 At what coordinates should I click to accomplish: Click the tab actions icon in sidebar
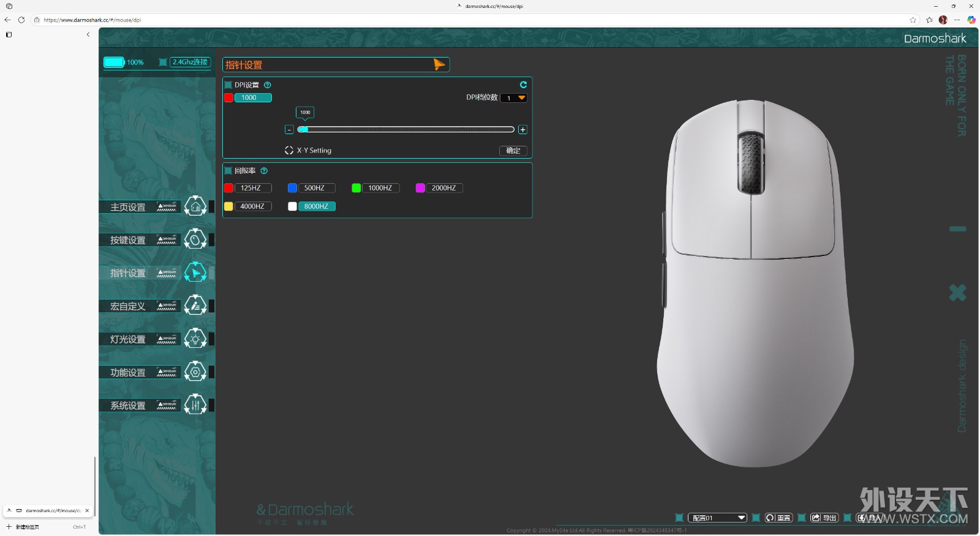[x=9, y=34]
